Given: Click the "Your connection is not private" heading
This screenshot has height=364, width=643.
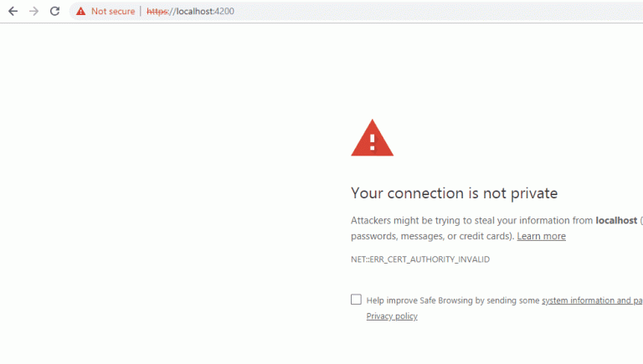Looking at the screenshot, I should 454,193.
